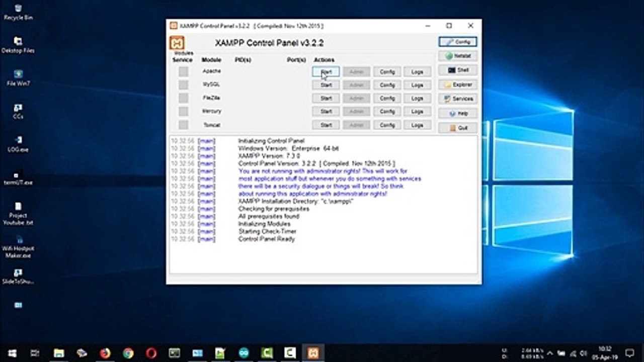Click the "Initializing Control Panel" log line
The width and height of the screenshot is (644, 362).
[271, 141]
